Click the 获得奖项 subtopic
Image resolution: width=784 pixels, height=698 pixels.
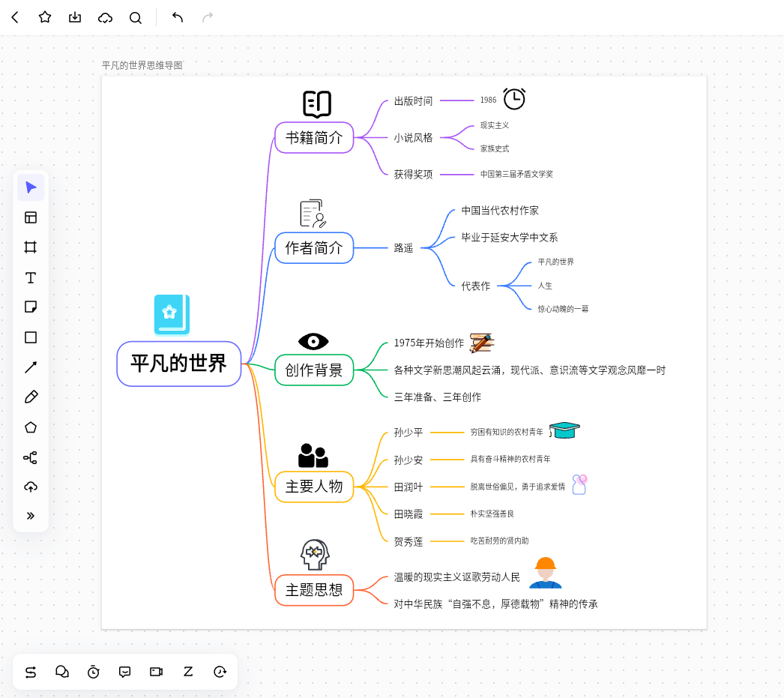413,174
